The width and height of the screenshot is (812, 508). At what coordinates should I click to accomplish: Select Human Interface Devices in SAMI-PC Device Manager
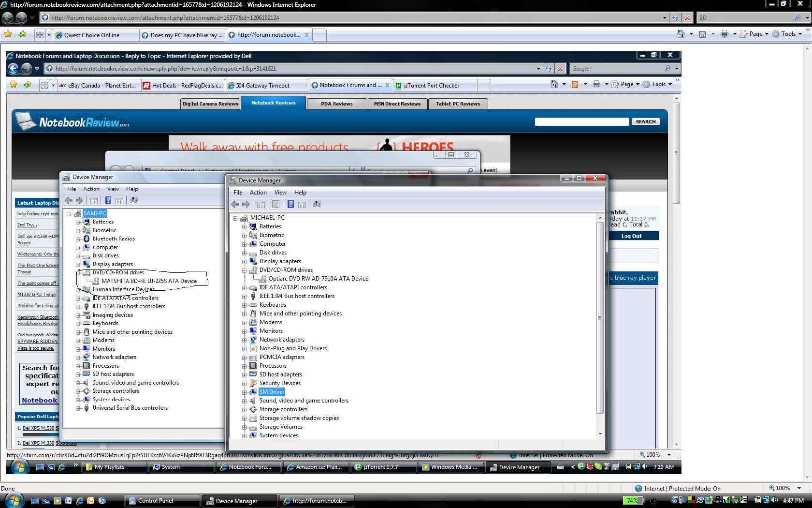tap(124, 289)
